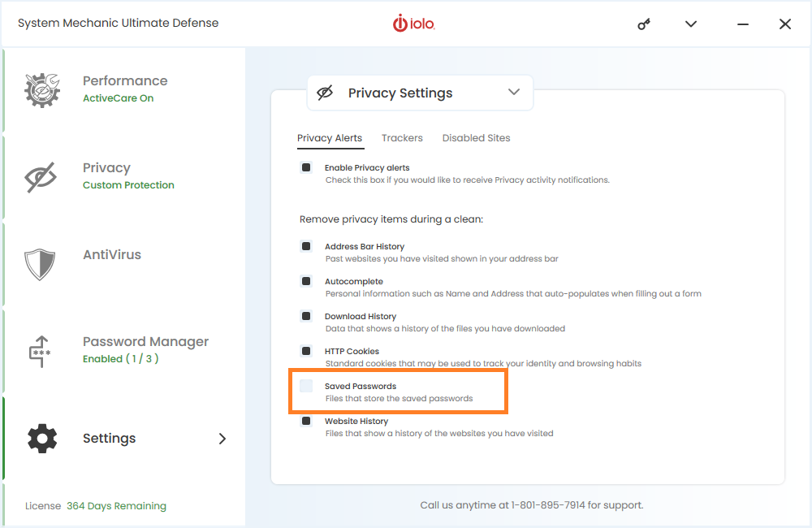The height and width of the screenshot is (528, 812).
Task: Close the System Mechanic window
Action: (x=784, y=24)
